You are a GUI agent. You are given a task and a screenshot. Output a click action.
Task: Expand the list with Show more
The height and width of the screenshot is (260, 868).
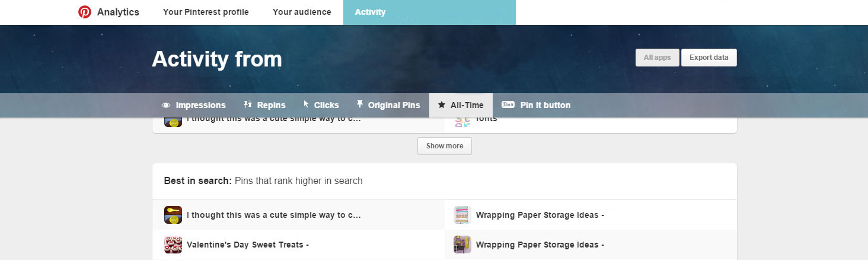444,146
